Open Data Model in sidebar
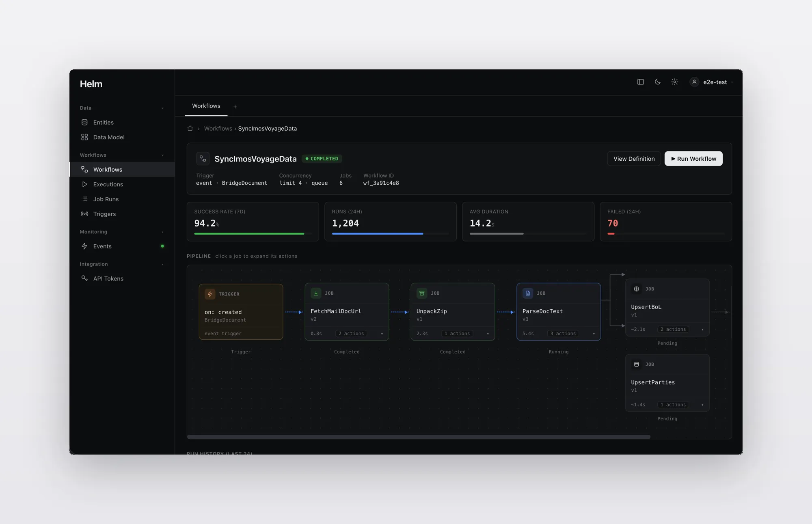Viewport: 812px width, 524px height. tap(122, 137)
